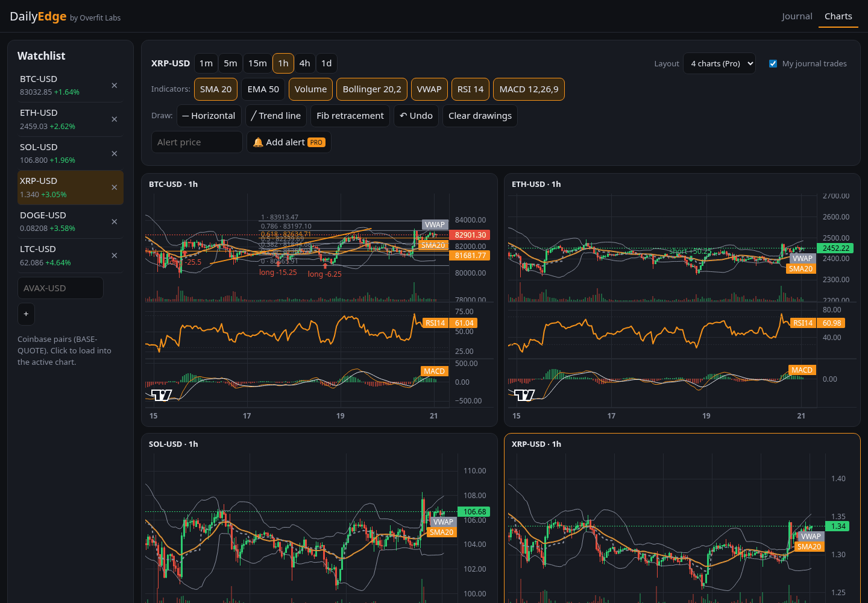The image size is (868, 603).
Task: Switch to the 1m timeframe
Action: point(206,63)
